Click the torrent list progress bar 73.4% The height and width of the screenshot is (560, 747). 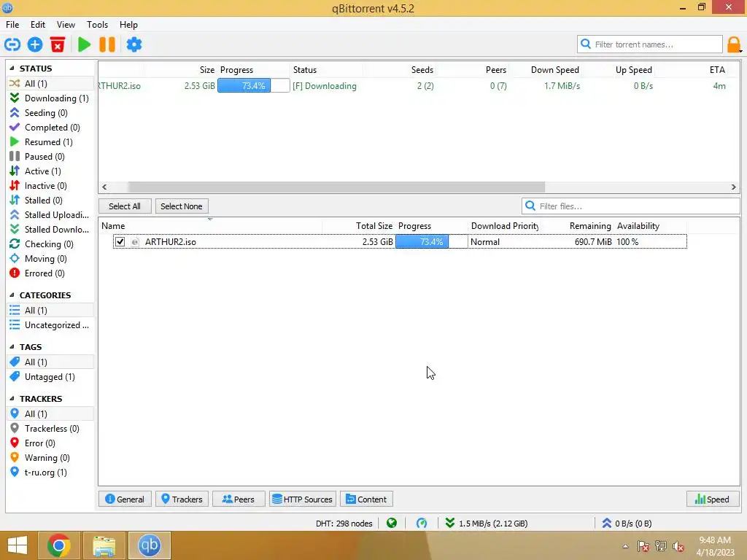point(253,86)
